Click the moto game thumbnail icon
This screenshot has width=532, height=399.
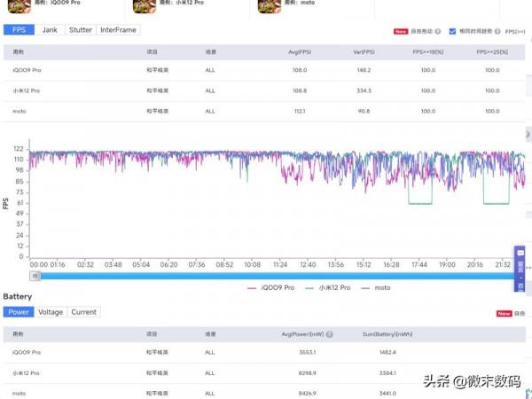(270, 6)
